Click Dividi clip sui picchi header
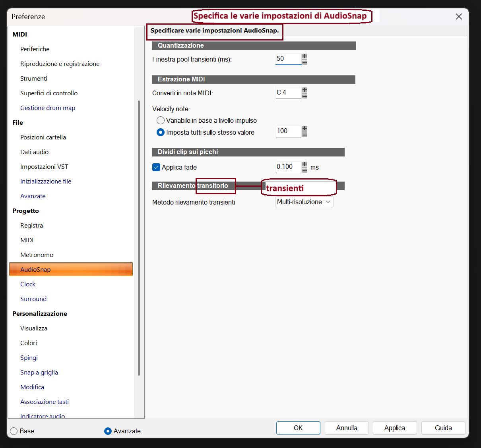The height and width of the screenshot is (448, 481). 248,152
